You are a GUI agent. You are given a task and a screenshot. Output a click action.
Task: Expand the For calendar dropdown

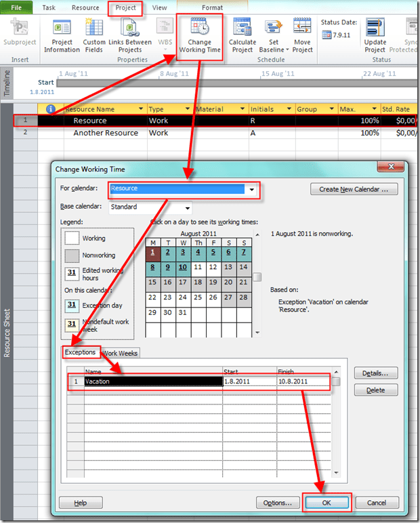click(252, 190)
